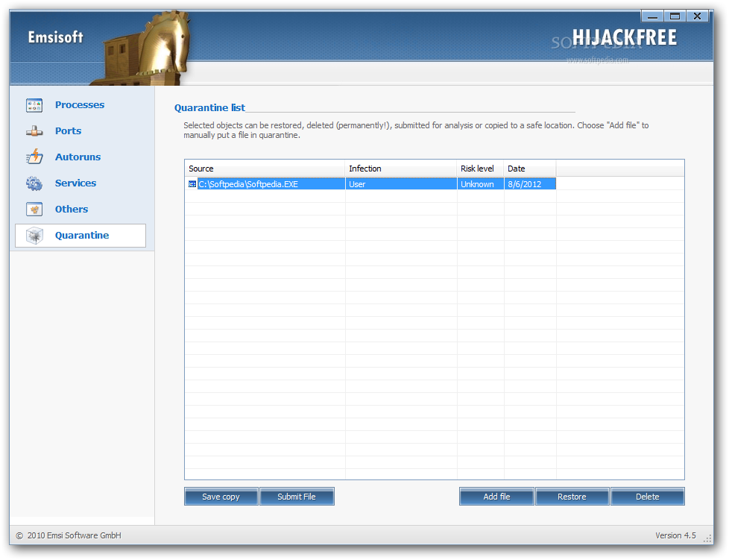Sort list by Infection column header
The height and width of the screenshot is (560, 729).
[x=401, y=169]
